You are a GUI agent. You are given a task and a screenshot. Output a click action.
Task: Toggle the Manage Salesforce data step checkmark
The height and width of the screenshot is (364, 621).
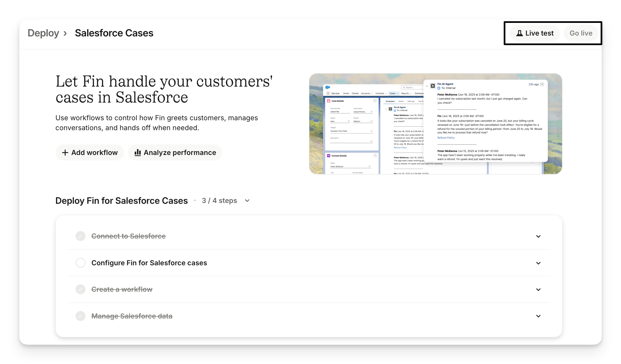tap(81, 316)
